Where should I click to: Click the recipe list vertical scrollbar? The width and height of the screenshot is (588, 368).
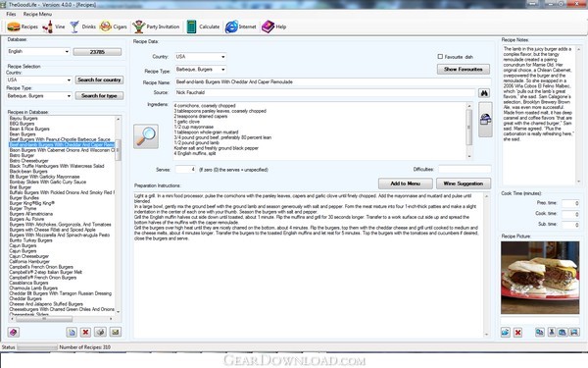[119, 215]
